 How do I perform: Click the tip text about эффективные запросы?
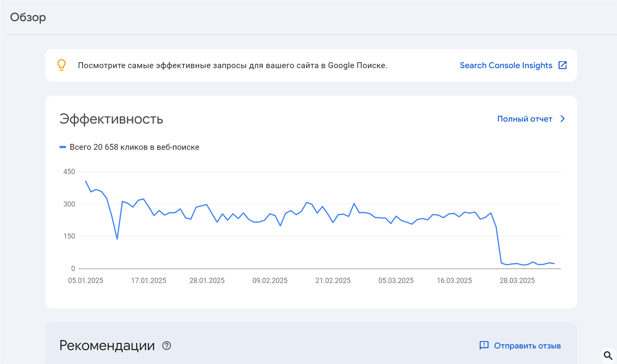tap(233, 65)
